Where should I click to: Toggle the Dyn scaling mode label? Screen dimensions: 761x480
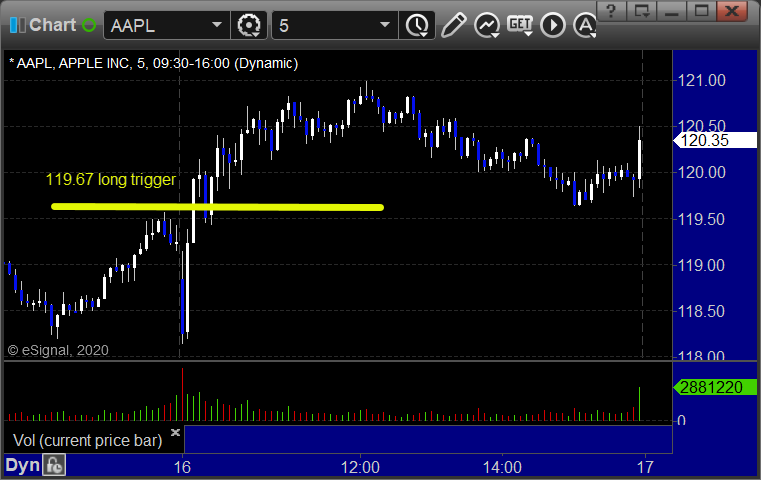pyautogui.click(x=22, y=465)
